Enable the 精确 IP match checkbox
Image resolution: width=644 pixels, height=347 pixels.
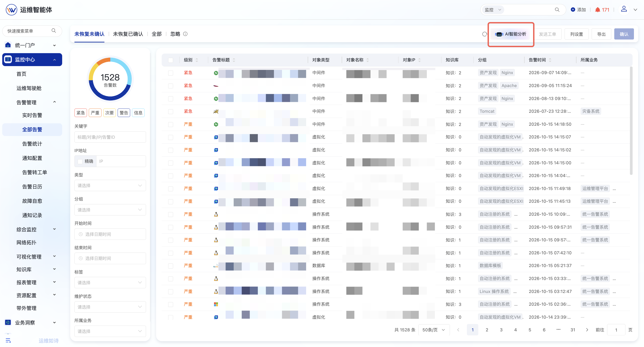pyautogui.click(x=80, y=161)
